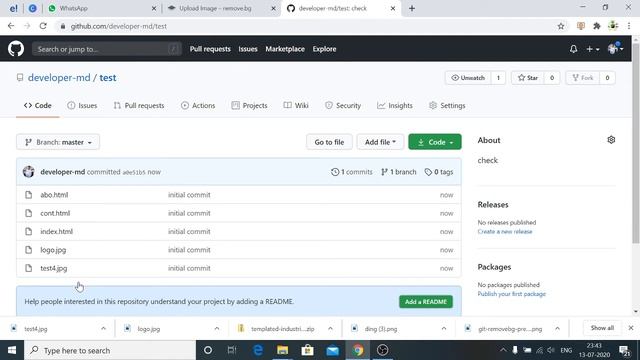Click the Windows Start button
The image size is (640, 360).
[x=12, y=350]
